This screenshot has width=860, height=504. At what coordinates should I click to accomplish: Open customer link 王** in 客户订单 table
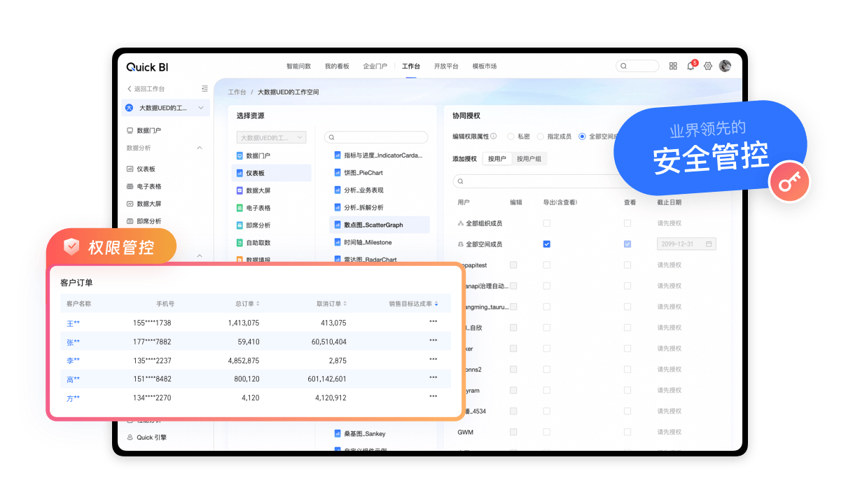coord(73,322)
